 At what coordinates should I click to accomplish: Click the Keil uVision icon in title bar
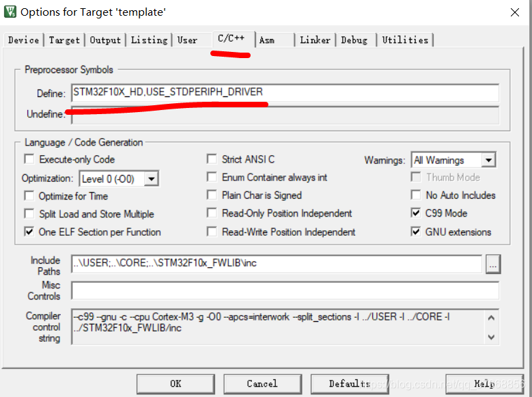(x=10, y=11)
